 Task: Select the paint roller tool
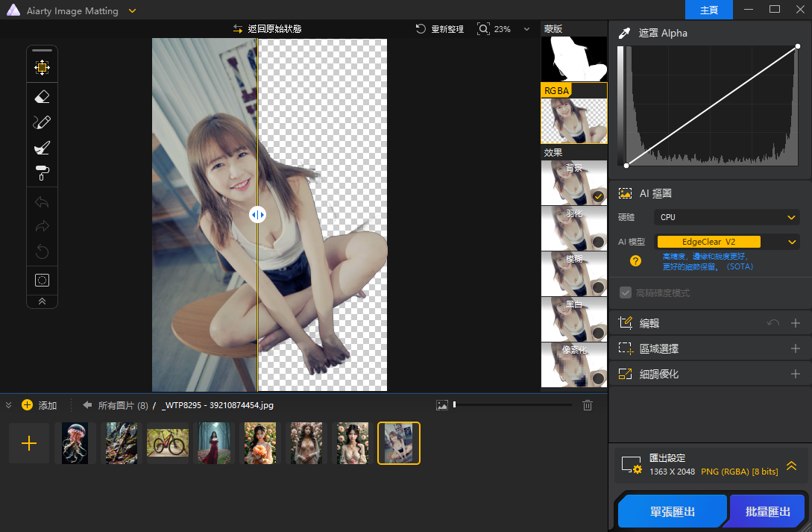[42, 173]
